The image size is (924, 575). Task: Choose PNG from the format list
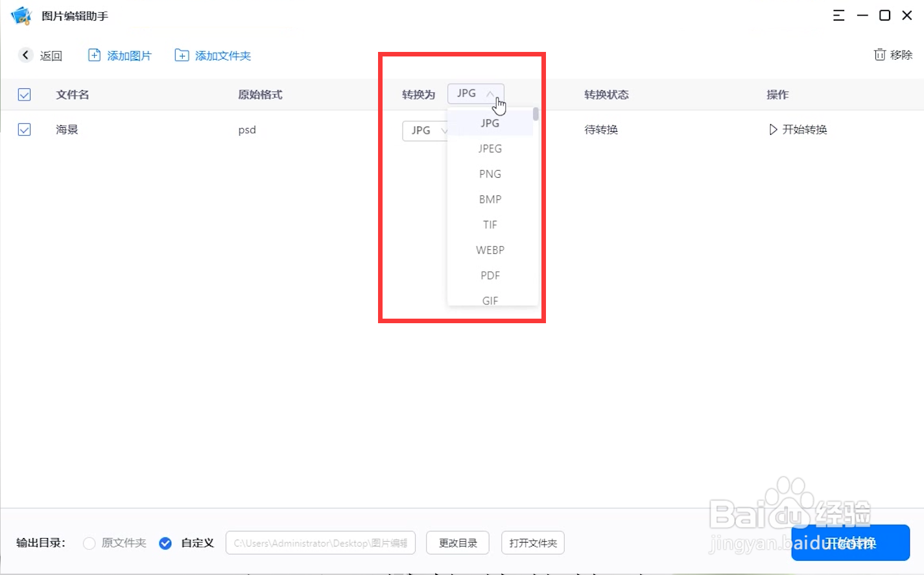click(490, 173)
